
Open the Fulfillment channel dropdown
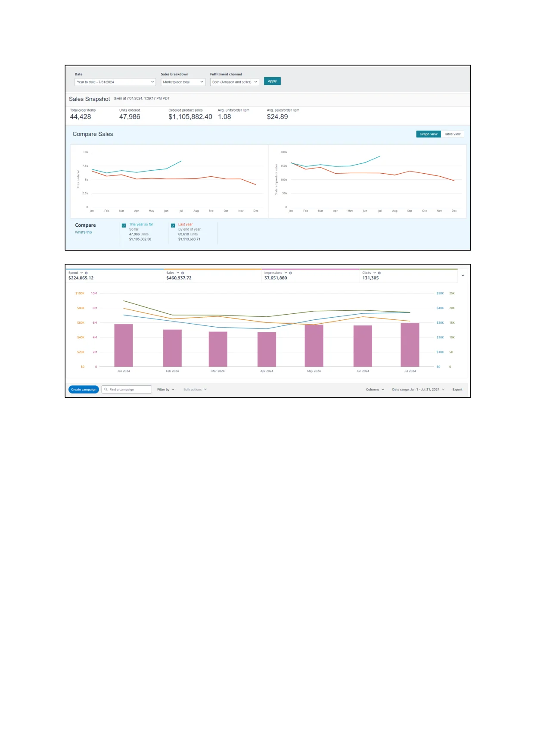234,82
